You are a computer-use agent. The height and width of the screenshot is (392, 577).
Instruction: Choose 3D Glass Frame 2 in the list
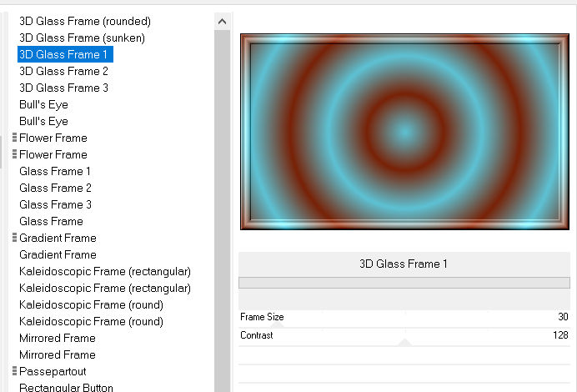click(63, 71)
